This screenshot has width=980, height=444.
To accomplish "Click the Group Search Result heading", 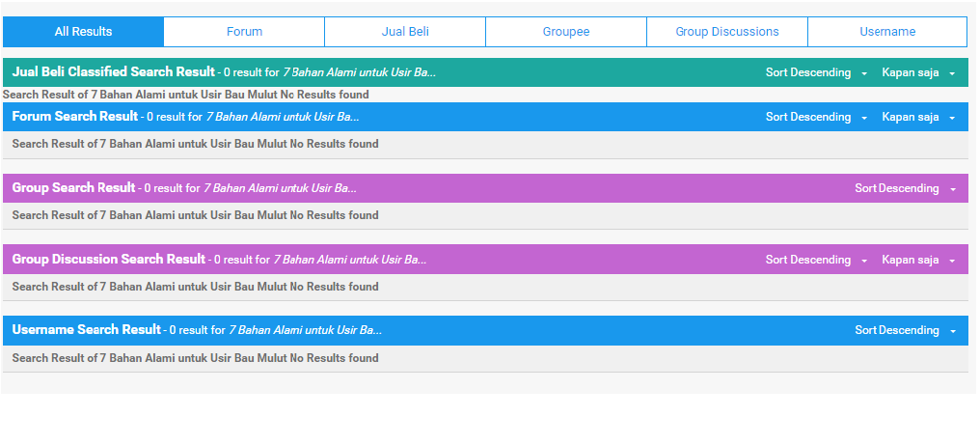I will [x=73, y=187].
